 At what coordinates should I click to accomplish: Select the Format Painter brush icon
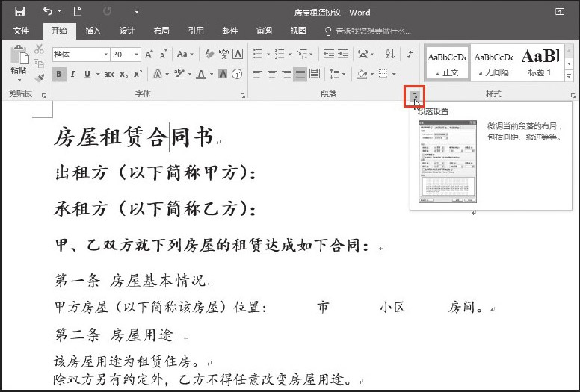[40, 77]
